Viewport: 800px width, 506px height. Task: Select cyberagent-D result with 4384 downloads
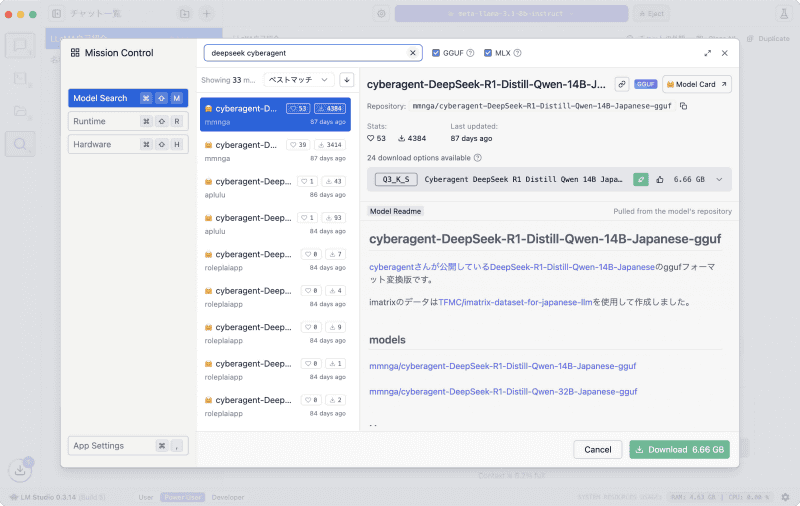pos(276,115)
